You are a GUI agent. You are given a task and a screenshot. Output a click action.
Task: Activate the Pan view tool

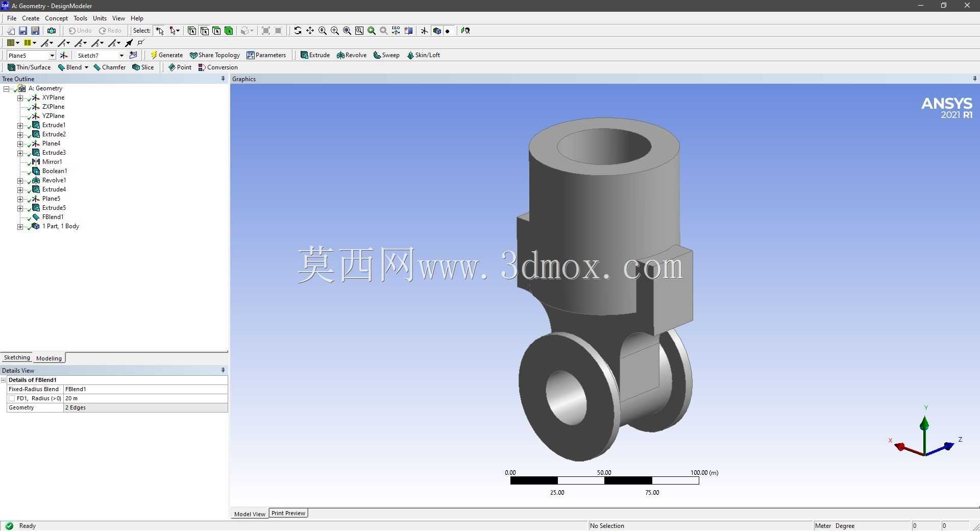(310, 31)
